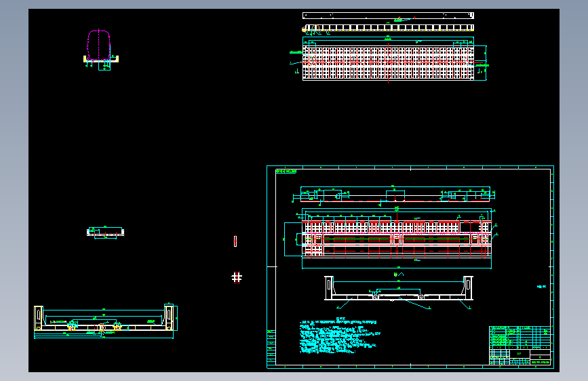Select the dimensioned top section in frame
Viewport: 588px width, 381px height.
tap(394, 195)
